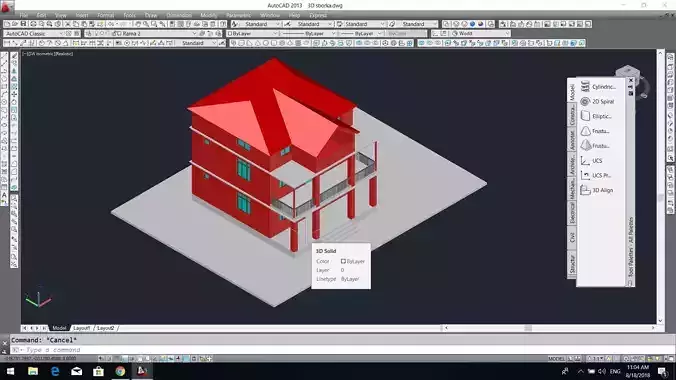This screenshot has height=380, width=676.
Task: Open the World UCS dropdown
Action: [x=480, y=33]
